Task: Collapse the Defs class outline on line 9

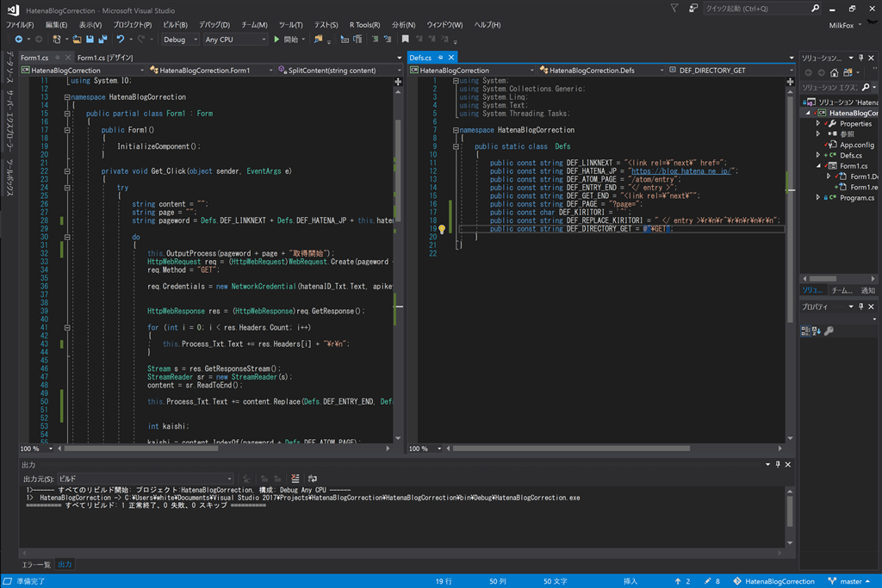Action: [x=456, y=146]
